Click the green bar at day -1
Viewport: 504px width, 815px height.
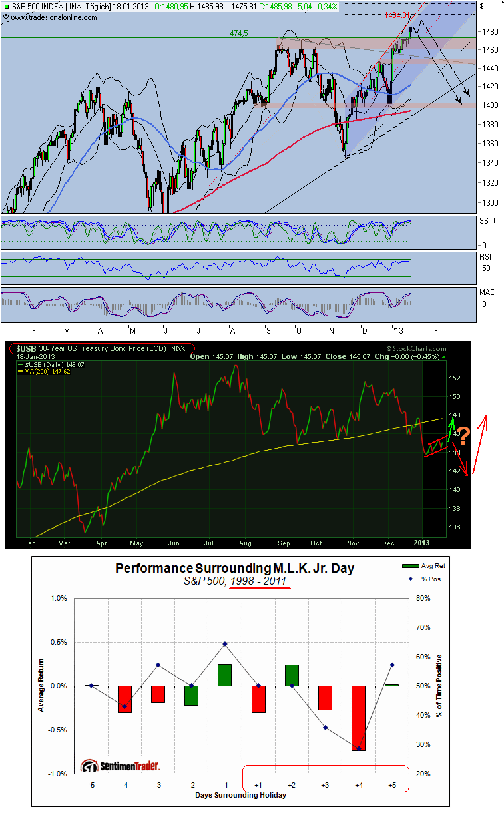(x=224, y=675)
